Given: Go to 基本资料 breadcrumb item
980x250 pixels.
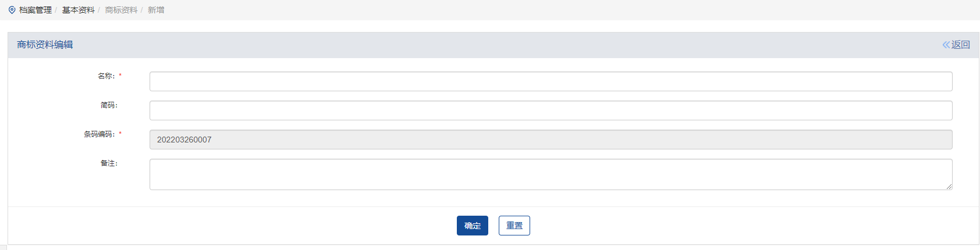Looking at the screenshot, I should coord(78,10).
